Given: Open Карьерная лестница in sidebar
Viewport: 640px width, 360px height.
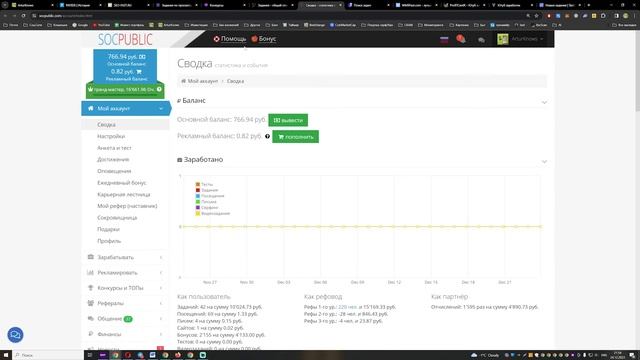Looking at the screenshot, I should (124, 194).
